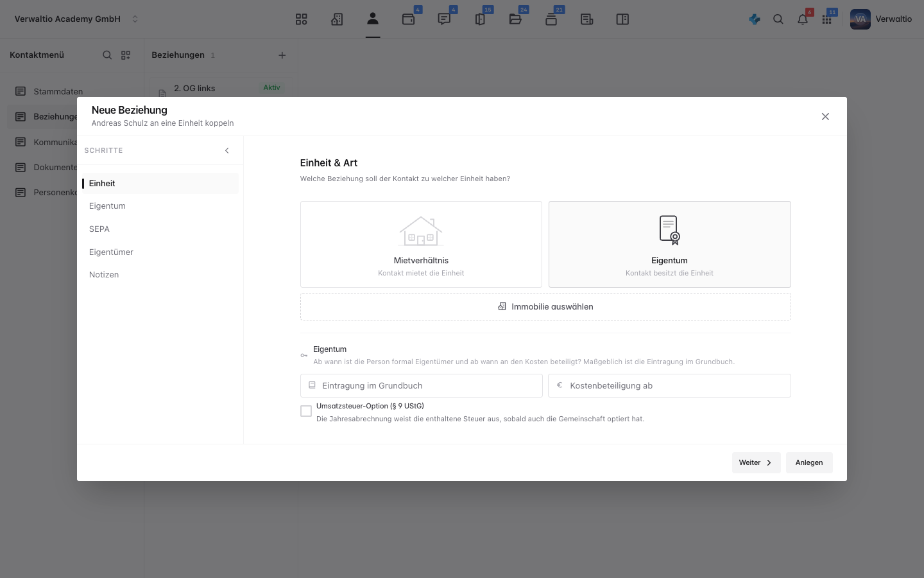Close the Neue Beziehung dialog
The height and width of the screenshot is (578, 924).
[x=826, y=116]
